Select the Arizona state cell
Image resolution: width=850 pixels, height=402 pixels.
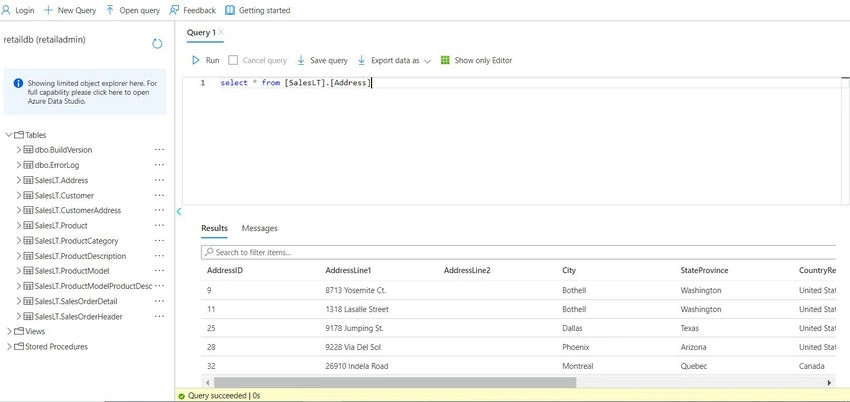tap(693, 347)
